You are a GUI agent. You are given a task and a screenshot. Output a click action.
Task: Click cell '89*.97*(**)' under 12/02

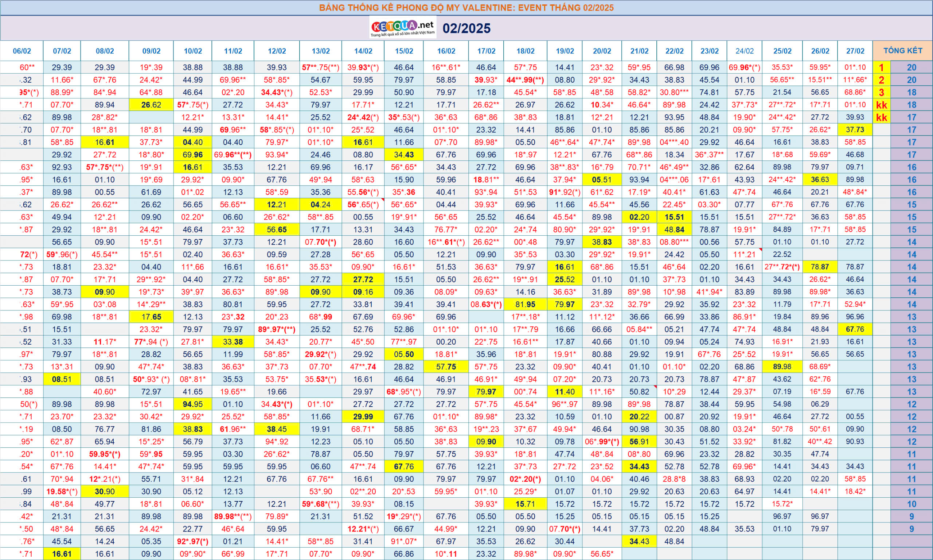click(x=277, y=329)
